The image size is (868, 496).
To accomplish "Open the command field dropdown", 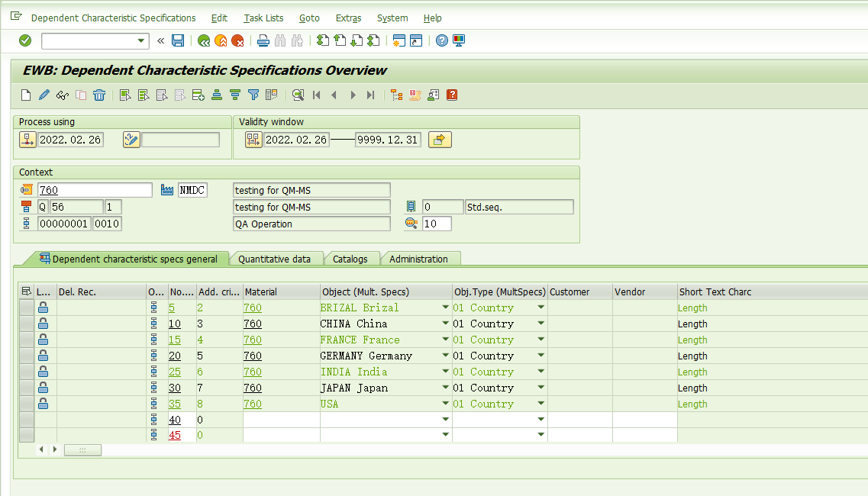I will click(141, 40).
